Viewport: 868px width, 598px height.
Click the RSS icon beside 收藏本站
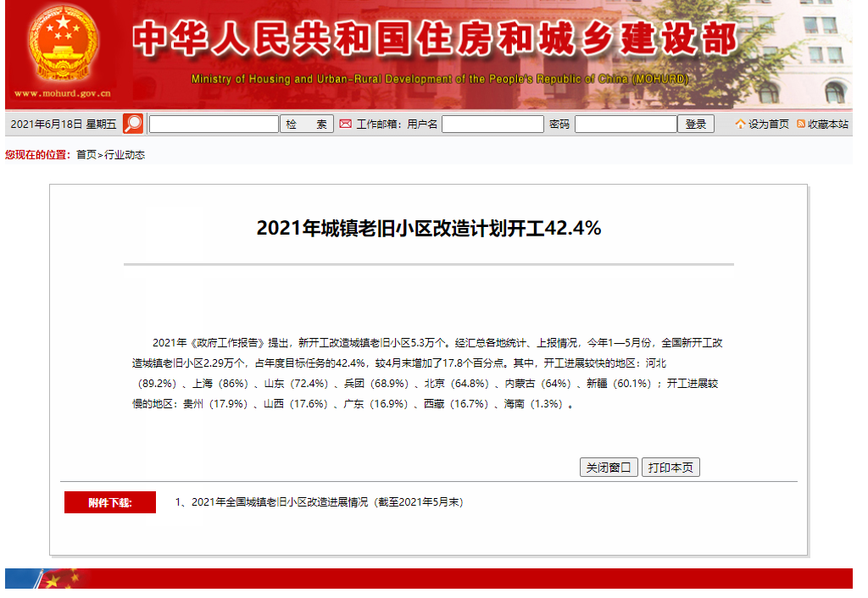(801, 125)
